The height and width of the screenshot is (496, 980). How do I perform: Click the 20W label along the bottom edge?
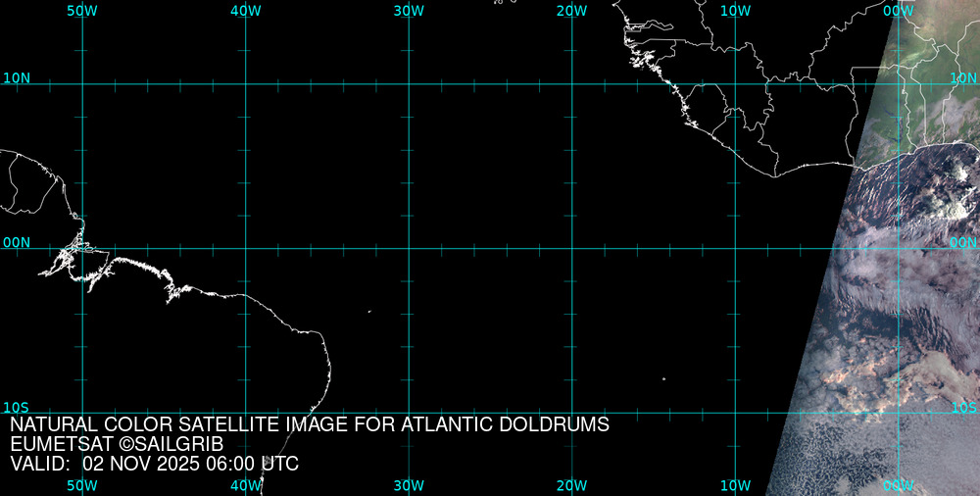[x=571, y=485]
